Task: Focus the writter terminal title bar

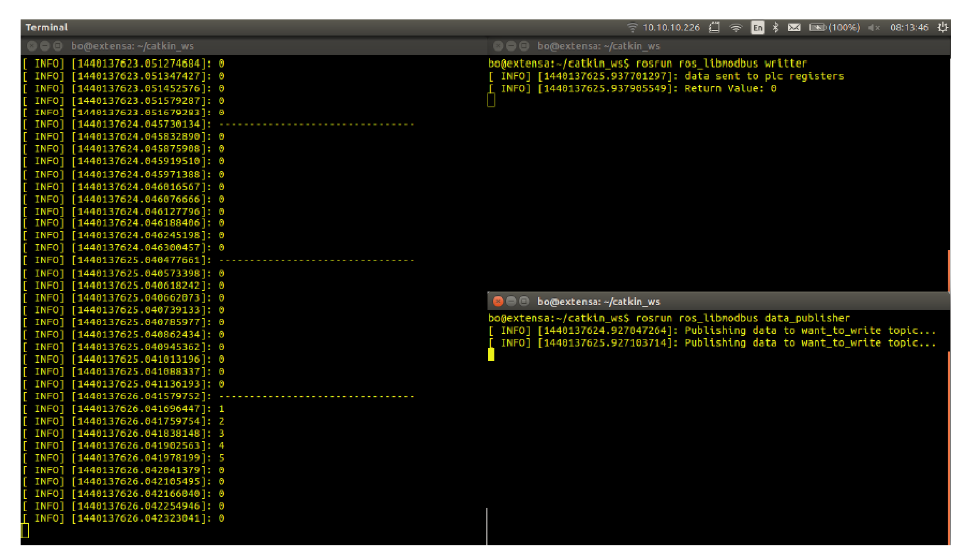Action: click(723, 46)
